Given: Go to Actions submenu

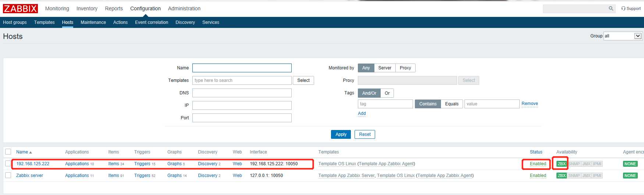Looking at the screenshot, I should [x=120, y=22].
